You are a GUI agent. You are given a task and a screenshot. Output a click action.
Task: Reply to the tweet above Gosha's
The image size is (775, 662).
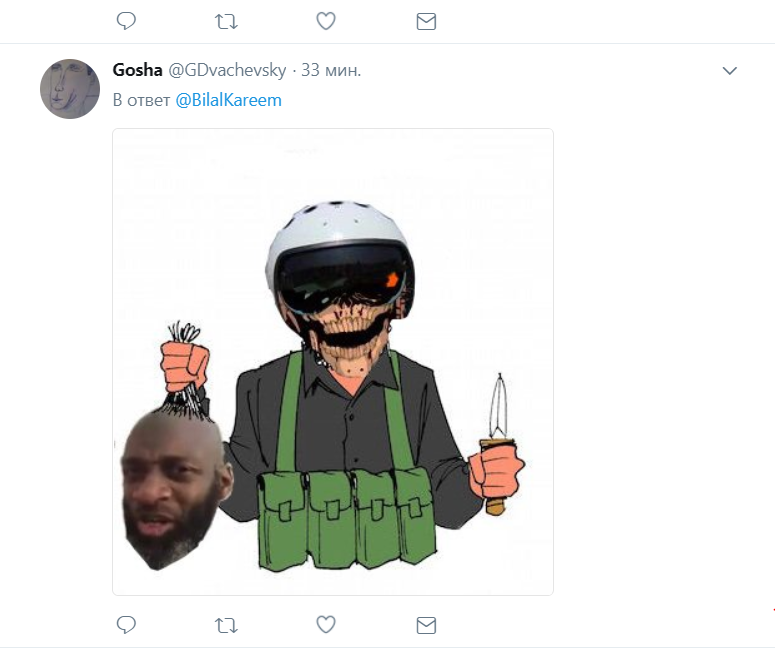coord(126,21)
